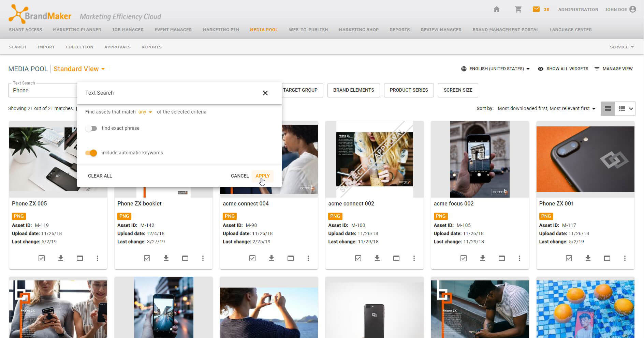The height and width of the screenshot is (338, 644).
Task: Open the shopping cart
Action: click(518, 10)
